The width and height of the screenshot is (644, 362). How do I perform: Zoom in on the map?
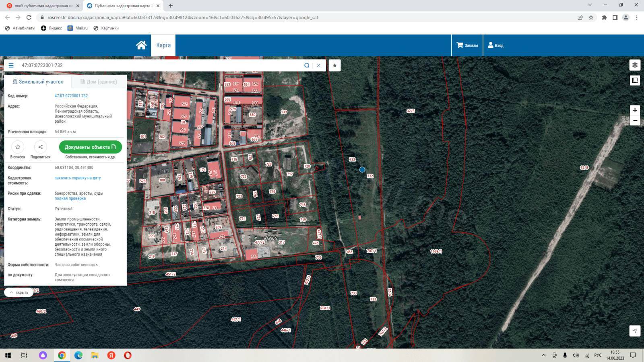click(635, 110)
